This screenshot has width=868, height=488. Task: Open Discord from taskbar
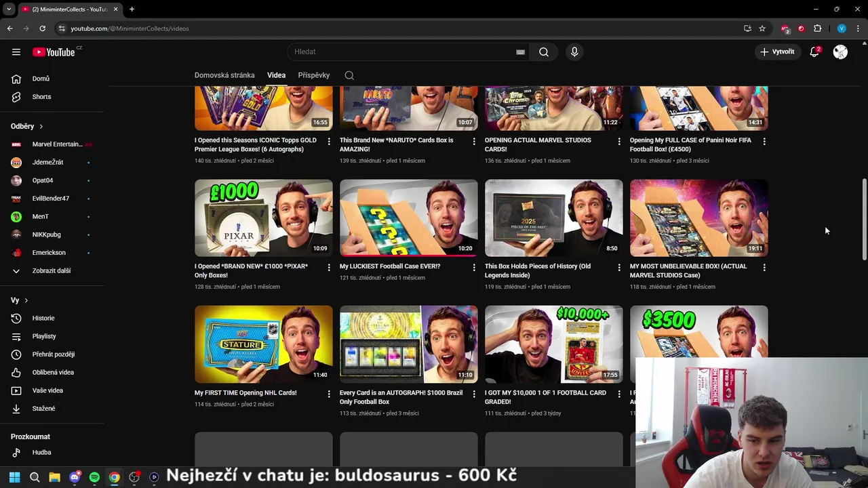[x=75, y=477]
